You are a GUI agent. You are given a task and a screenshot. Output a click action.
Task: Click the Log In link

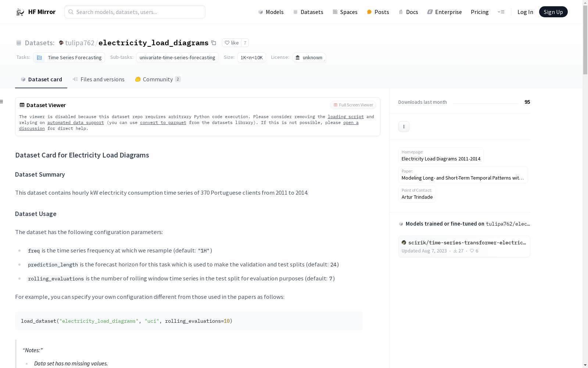point(525,12)
